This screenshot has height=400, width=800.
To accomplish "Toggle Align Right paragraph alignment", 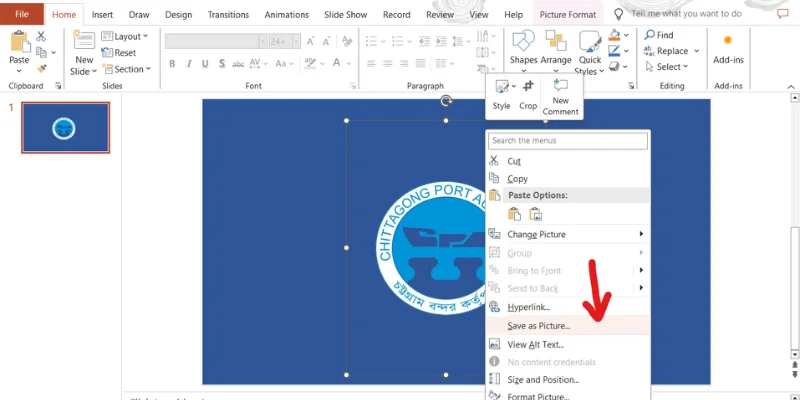I will click(404, 64).
